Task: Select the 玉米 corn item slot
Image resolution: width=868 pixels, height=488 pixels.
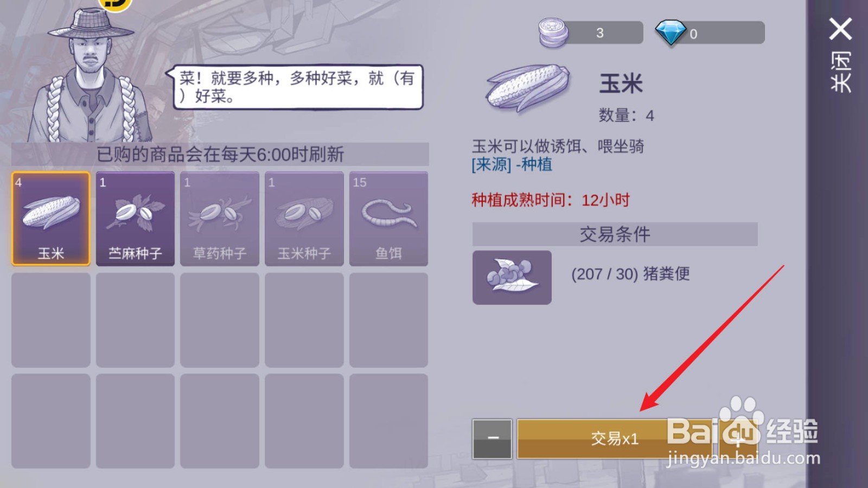Action: (51, 219)
